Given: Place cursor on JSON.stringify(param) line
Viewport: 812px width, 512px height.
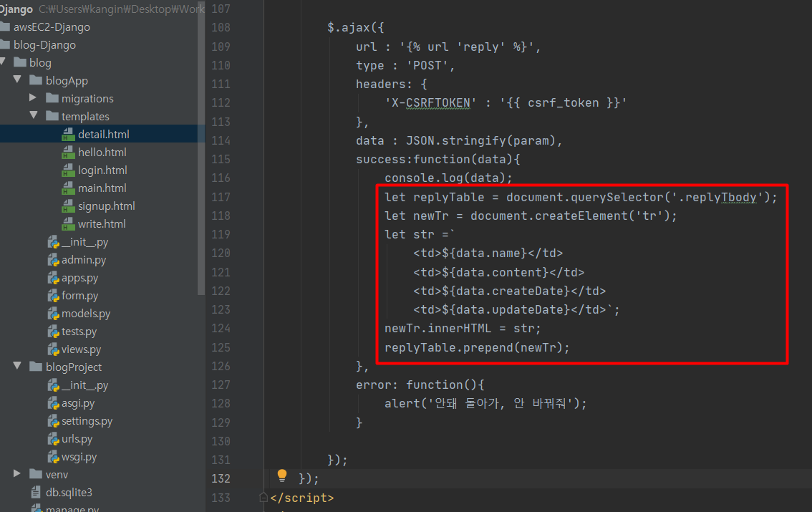Looking at the screenshot, I should coord(459,140).
